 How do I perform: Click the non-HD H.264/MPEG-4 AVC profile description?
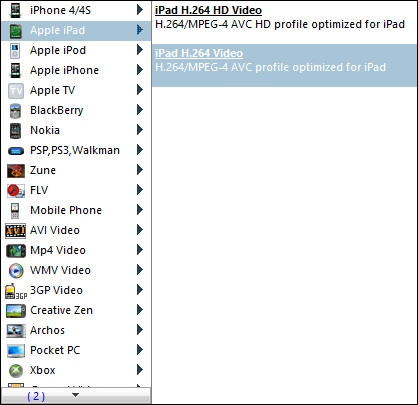[x=271, y=67]
